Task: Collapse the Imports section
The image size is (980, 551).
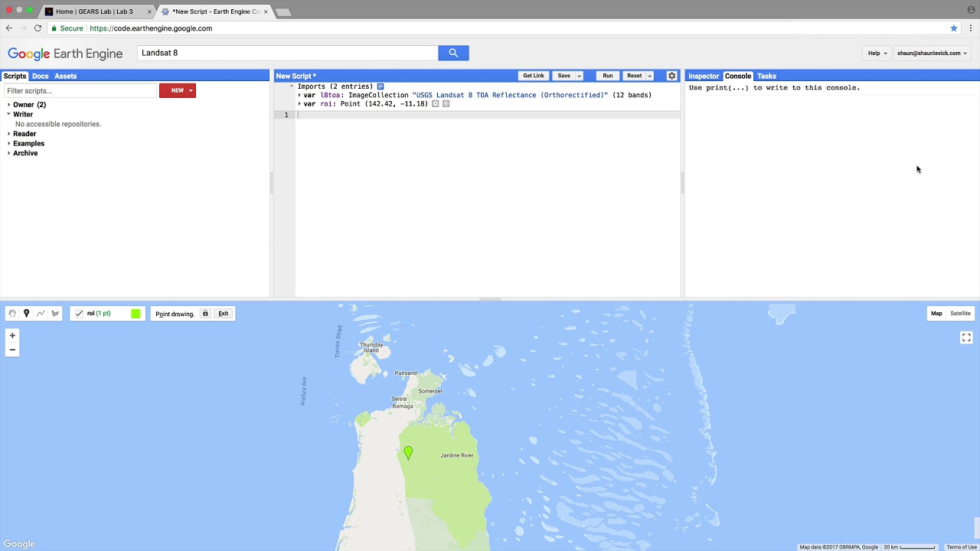Action: (292, 86)
